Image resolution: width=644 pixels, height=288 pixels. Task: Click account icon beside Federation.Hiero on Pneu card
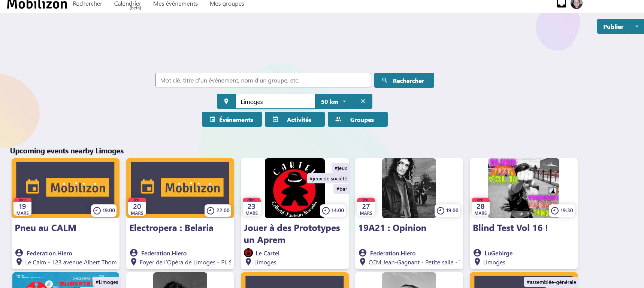tap(19, 253)
